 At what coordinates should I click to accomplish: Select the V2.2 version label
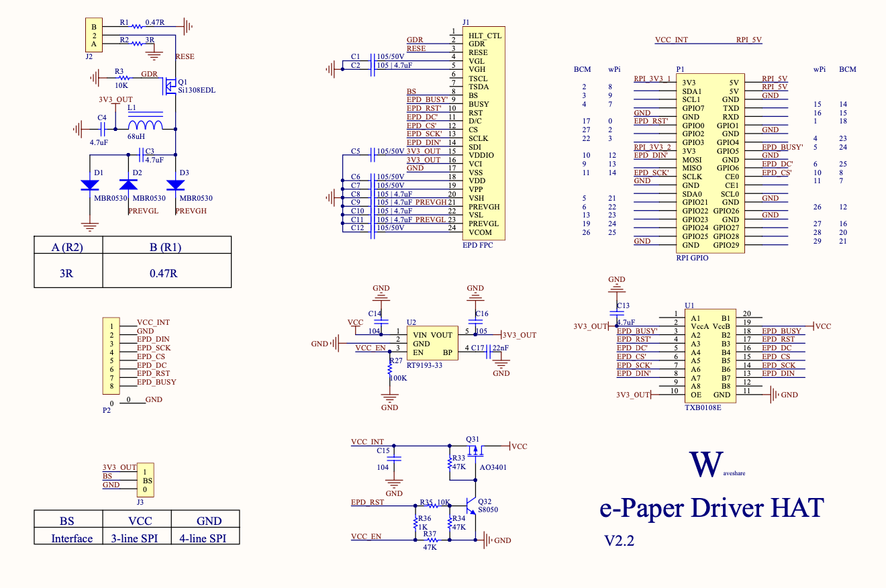point(619,541)
